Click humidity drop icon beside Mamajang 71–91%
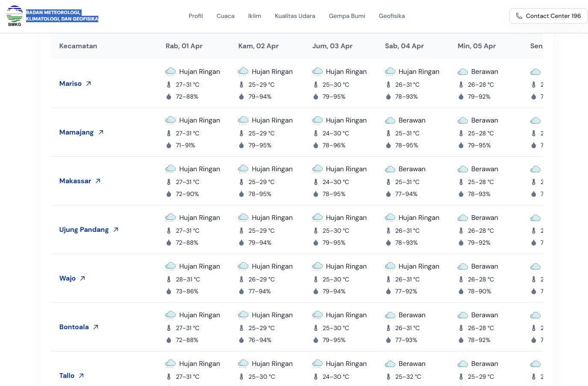Image resolution: width=588 pixels, height=386 pixels. [x=169, y=145]
